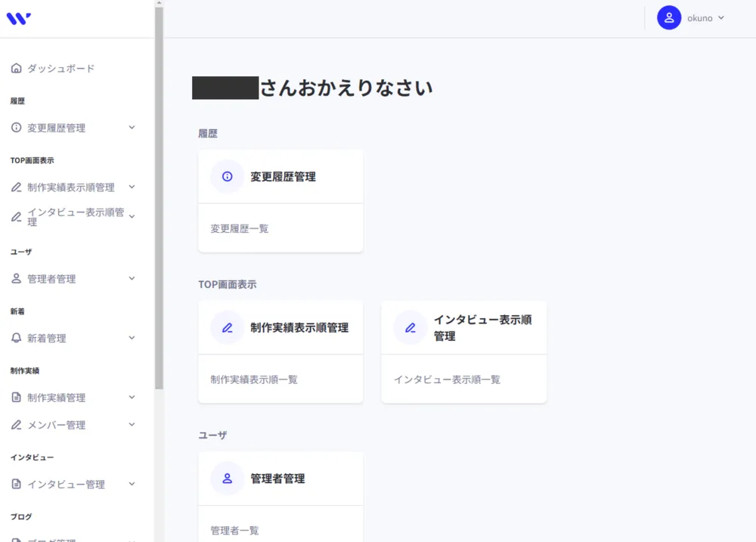Open the 管理者一覧 link
Screen dimensions: 756x542
pyautogui.click(x=235, y=531)
